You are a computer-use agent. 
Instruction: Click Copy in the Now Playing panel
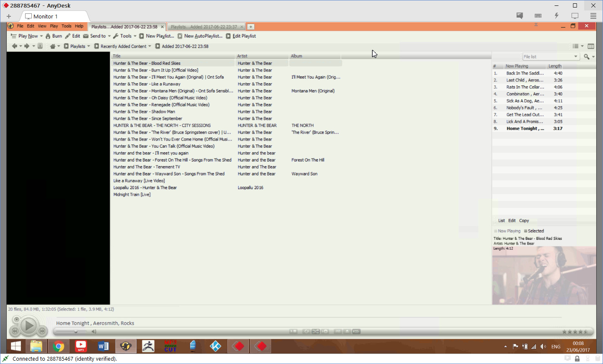pos(524,220)
